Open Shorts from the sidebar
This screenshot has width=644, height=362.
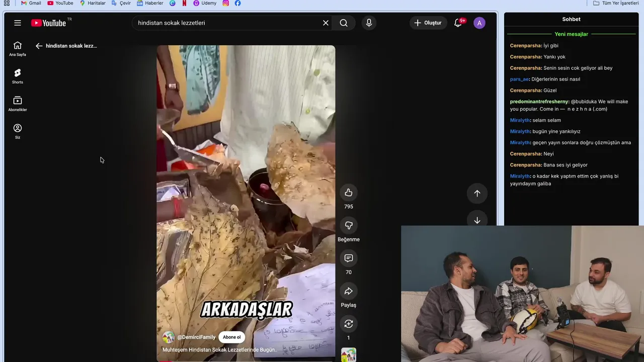18,76
